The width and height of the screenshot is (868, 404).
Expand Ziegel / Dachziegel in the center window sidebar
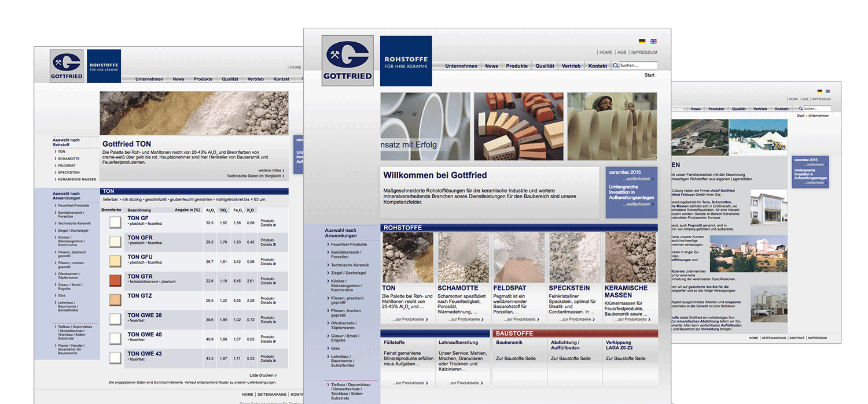click(350, 273)
